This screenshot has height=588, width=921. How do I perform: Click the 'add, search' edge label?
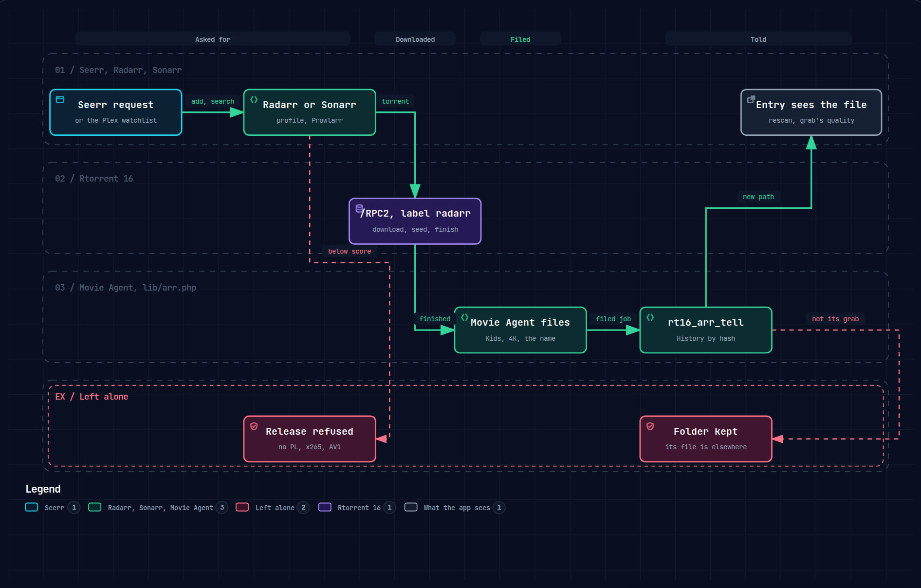tap(213, 101)
